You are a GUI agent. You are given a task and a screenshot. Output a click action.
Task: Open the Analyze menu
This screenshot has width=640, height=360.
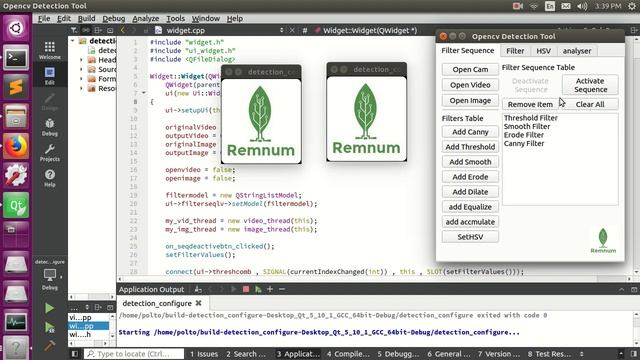[x=146, y=18]
